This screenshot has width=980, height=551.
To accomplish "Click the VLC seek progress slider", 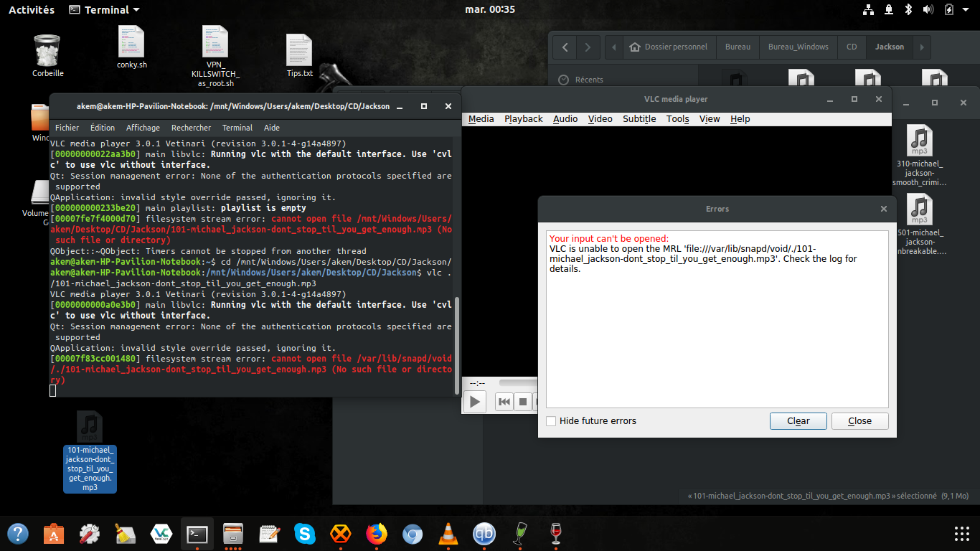I will point(518,383).
